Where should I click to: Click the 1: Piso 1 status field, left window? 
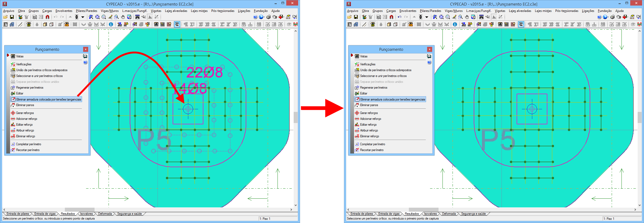pos(278,219)
